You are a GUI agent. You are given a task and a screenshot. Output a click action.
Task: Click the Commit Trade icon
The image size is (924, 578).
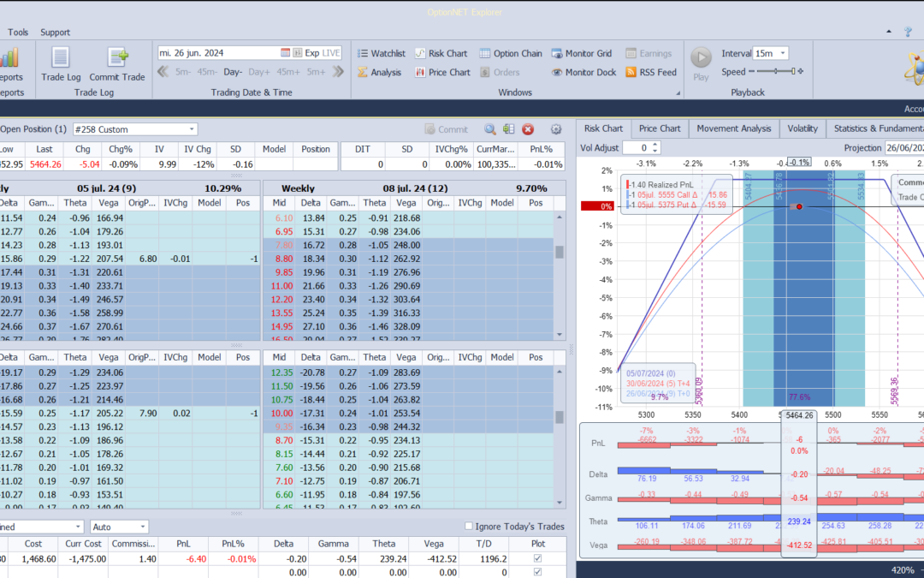(x=117, y=65)
